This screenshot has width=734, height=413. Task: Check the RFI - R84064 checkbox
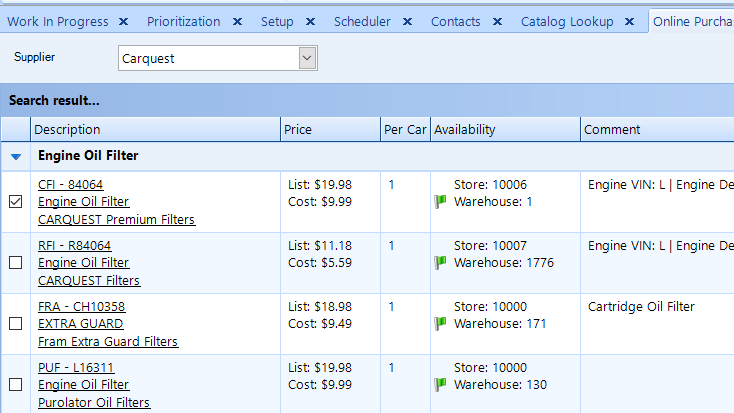point(15,262)
